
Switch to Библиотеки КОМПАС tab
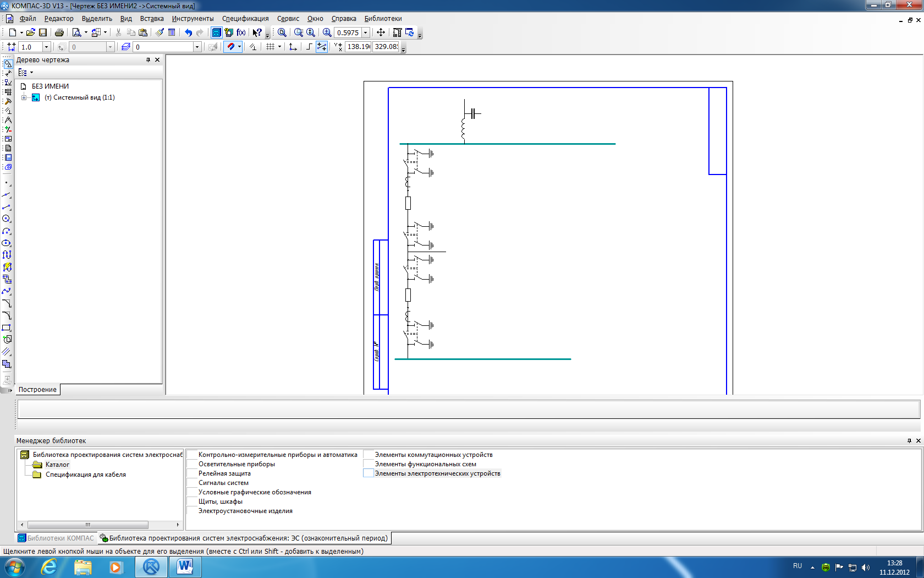pos(56,538)
